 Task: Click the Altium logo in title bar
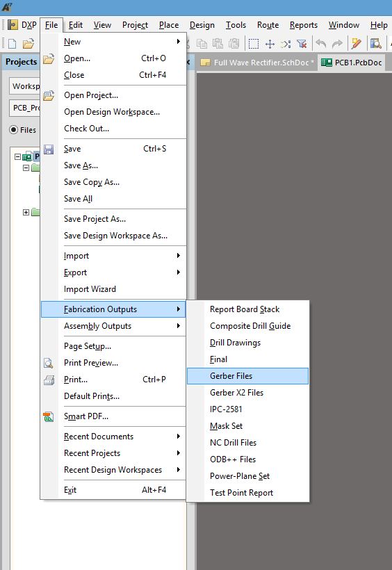click(7, 7)
